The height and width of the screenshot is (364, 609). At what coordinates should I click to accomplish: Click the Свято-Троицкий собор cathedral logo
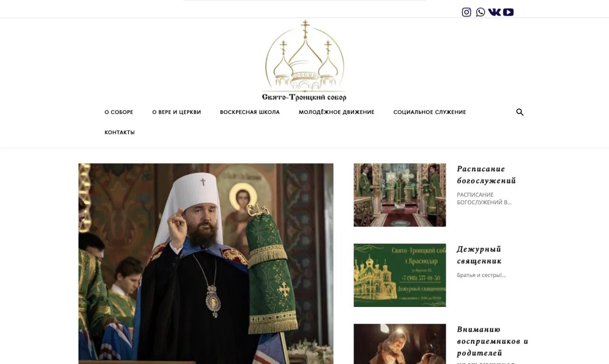point(304,60)
